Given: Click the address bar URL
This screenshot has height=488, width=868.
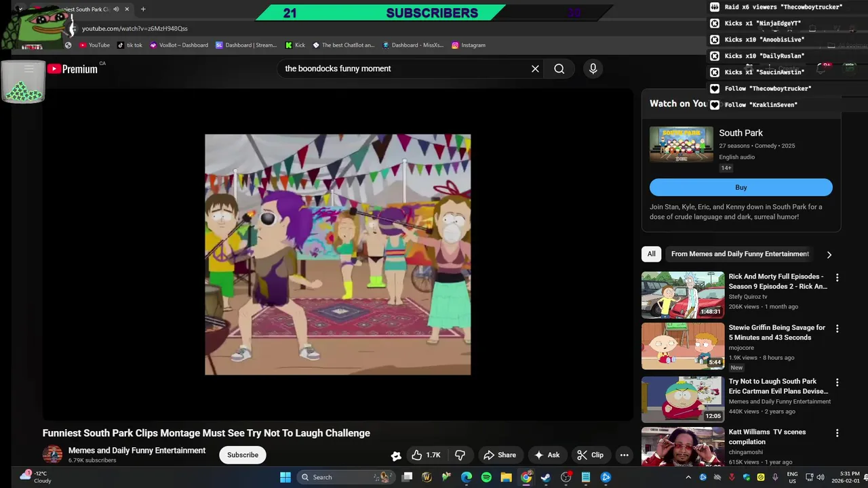Looking at the screenshot, I should pos(135,28).
